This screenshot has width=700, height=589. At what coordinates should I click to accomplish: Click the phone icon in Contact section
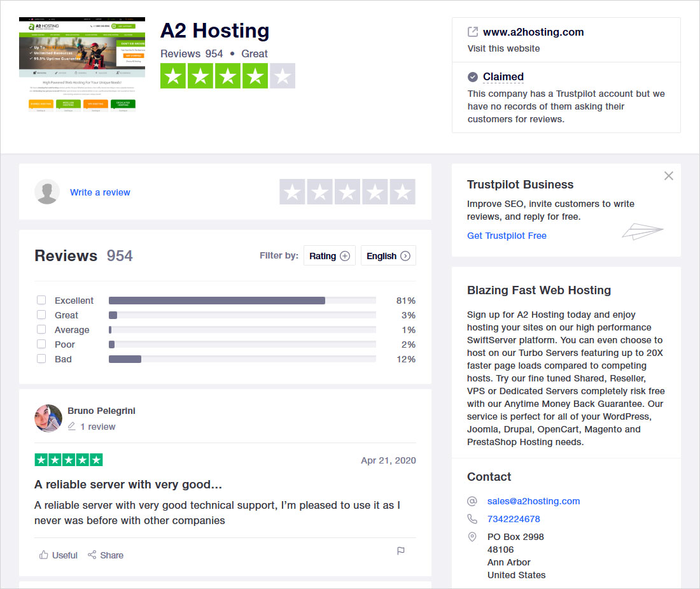(472, 519)
